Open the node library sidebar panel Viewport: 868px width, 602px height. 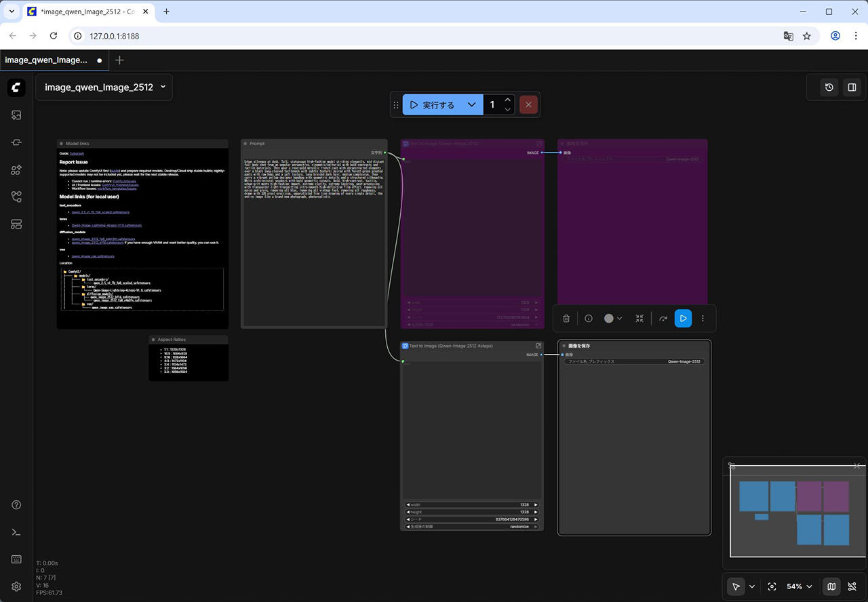(16, 169)
